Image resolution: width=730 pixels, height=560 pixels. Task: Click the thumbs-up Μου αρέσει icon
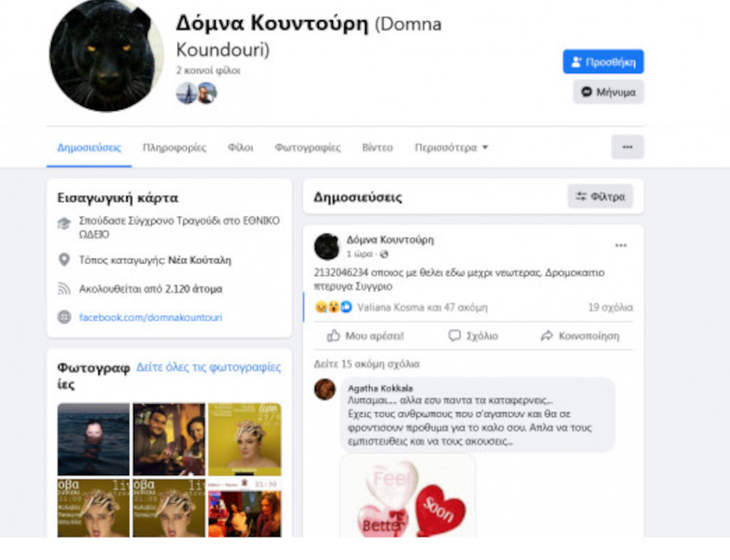(334, 336)
